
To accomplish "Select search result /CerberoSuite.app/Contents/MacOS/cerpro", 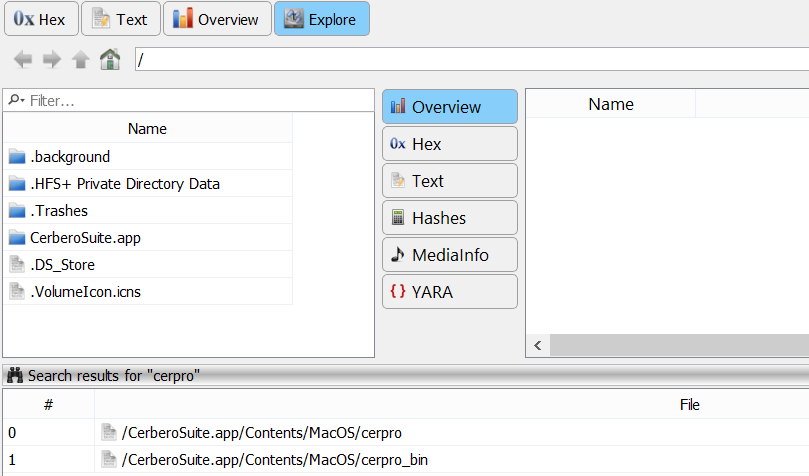I will tap(262, 433).
